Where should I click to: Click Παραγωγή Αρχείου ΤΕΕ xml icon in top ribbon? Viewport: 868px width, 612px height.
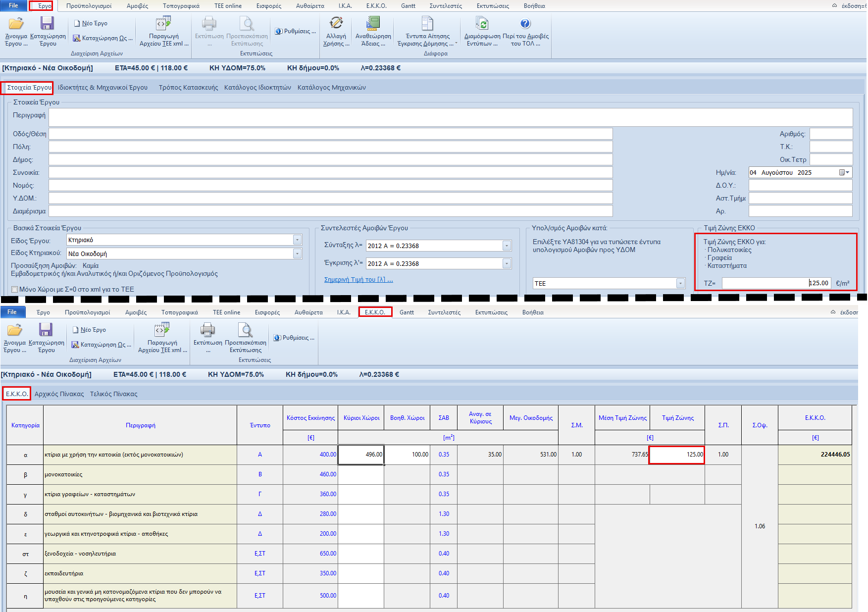(163, 24)
